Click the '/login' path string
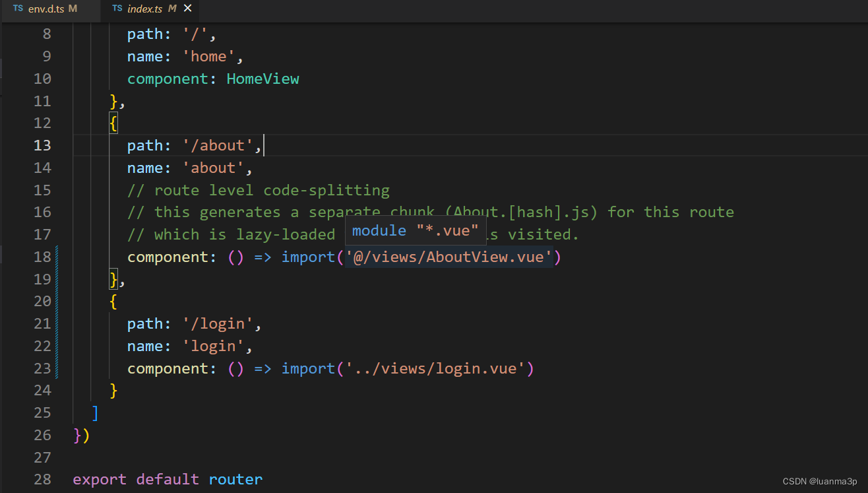Screen dimensions: 868x493 coord(218,323)
